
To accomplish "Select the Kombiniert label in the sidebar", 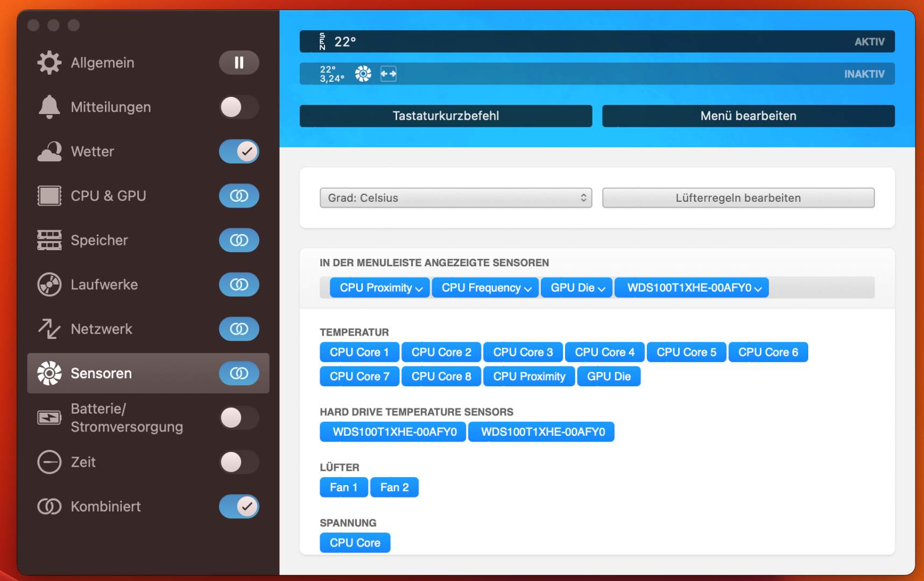I will pos(106,506).
